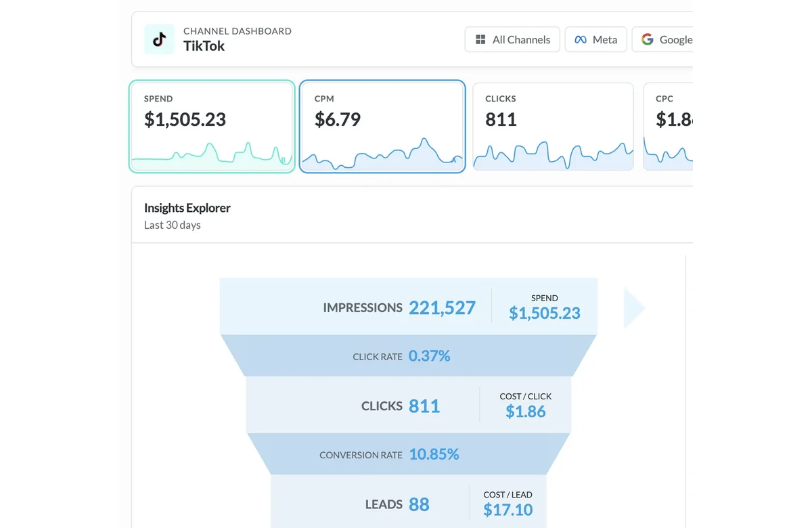Viewport: 812px width, 528px height.
Task: Click the IMPRESSIONS 221,527 value
Action: click(442, 308)
